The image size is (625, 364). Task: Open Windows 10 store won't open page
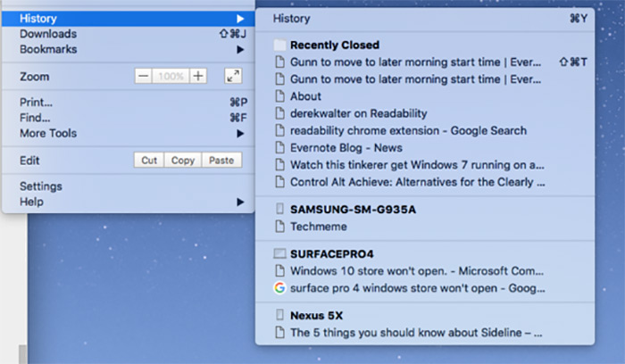coord(425,271)
